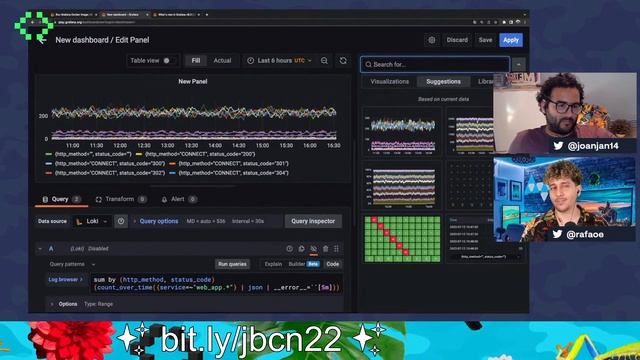This screenshot has height=360, width=640.
Task: Zoom out the time range
Action: 324,61
